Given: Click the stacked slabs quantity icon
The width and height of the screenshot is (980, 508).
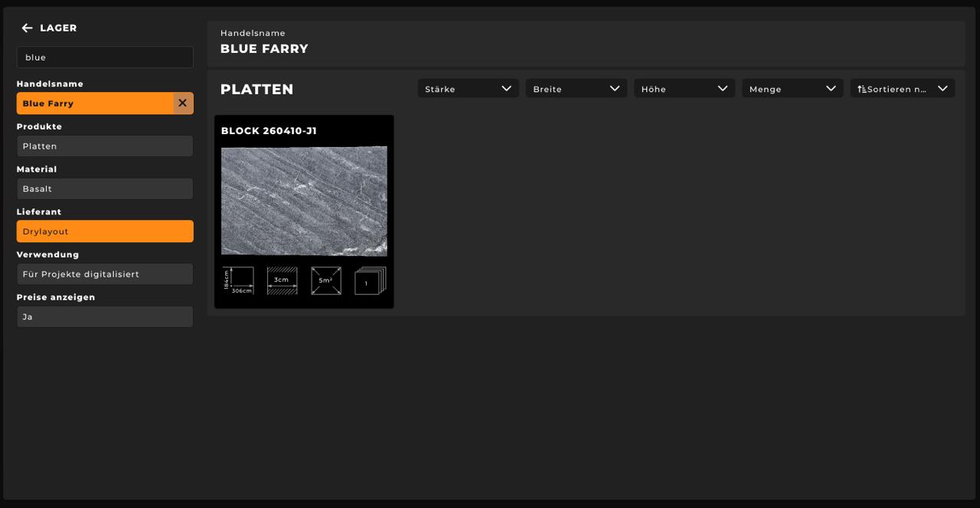Looking at the screenshot, I should pyautogui.click(x=370, y=281).
